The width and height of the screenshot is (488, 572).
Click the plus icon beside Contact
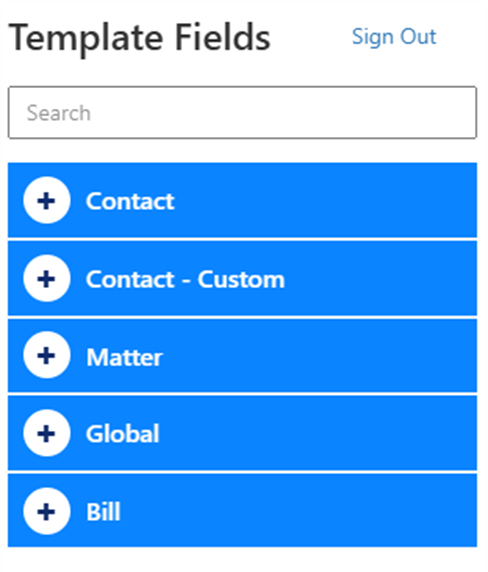[47, 200]
